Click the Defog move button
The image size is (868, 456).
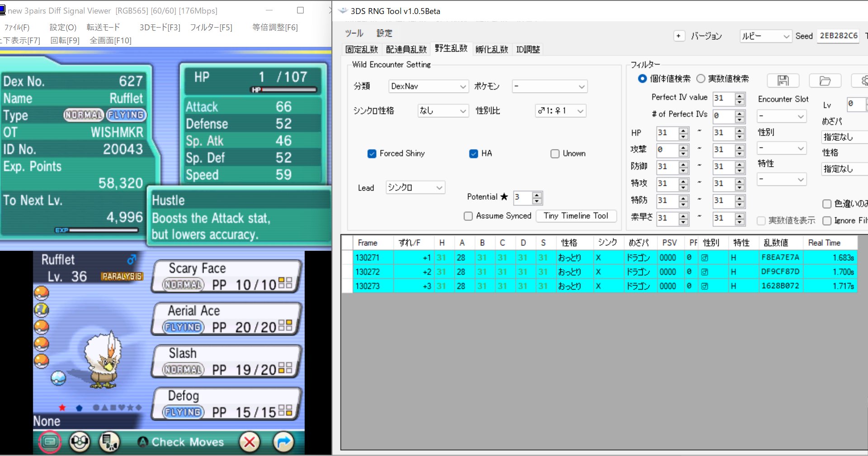pos(226,404)
